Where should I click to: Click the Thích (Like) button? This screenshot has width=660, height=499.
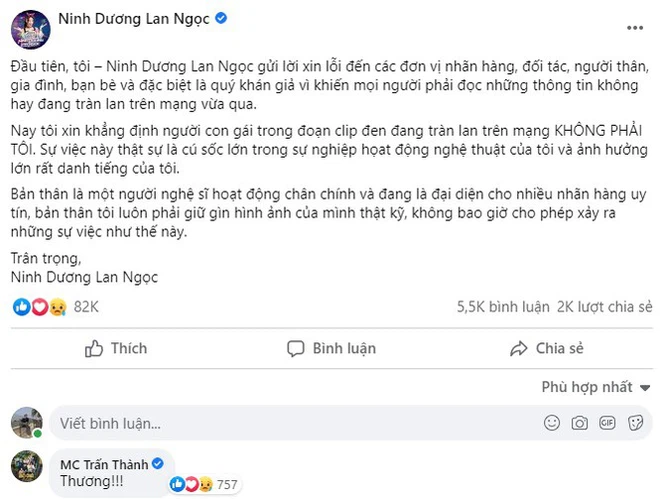click(x=116, y=349)
